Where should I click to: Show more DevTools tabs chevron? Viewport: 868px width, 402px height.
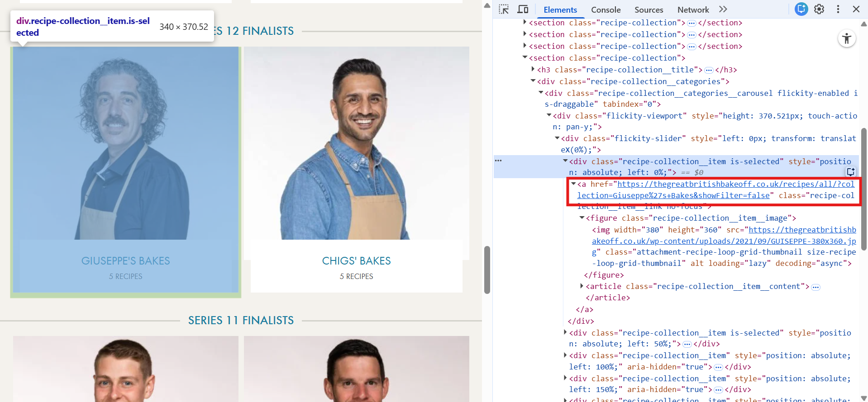tap(723, 9)
